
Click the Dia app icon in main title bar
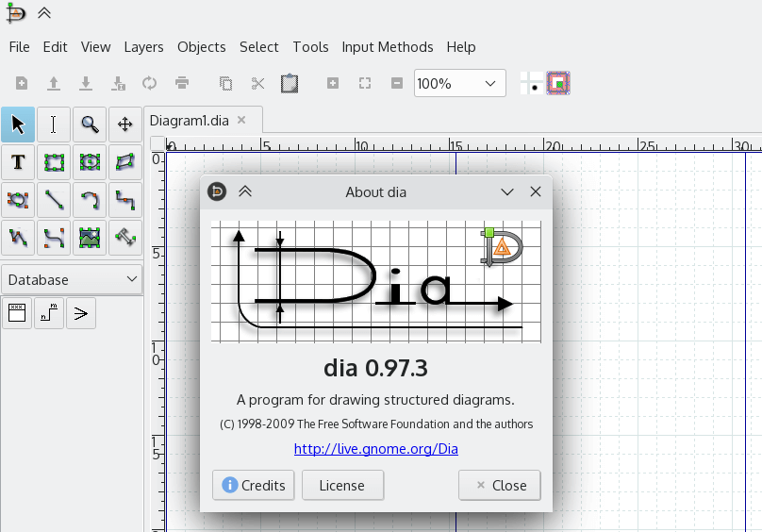pyautogui.click(x=15, y=12)
